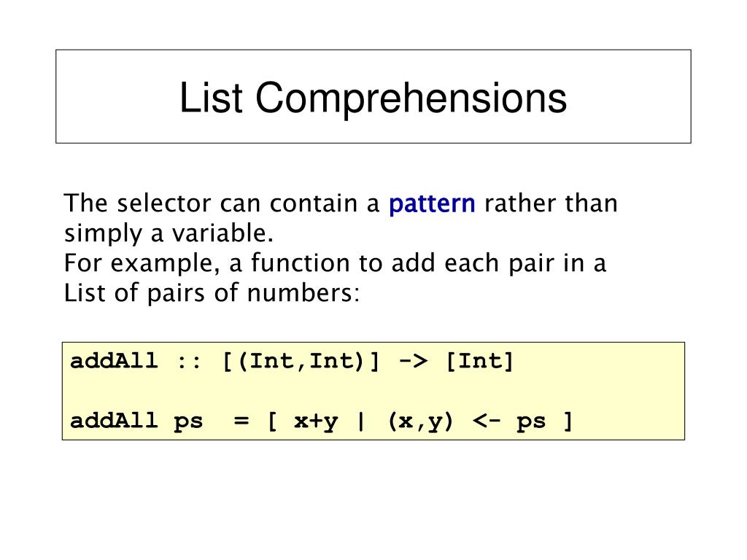The image size is (747, 560).
Task: Click 'addAll ps' in the definition line
Action: [136, 422]
